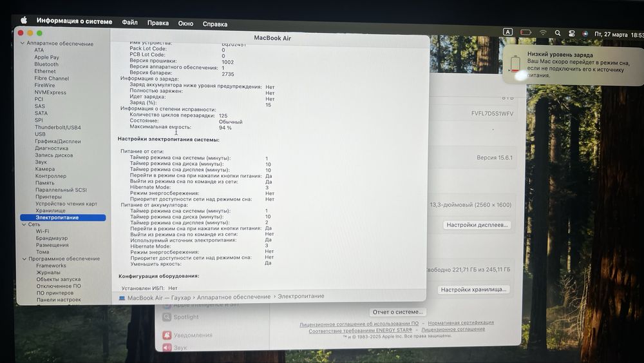Select Wi-Fi under Сеть

(x=43, y=231)
